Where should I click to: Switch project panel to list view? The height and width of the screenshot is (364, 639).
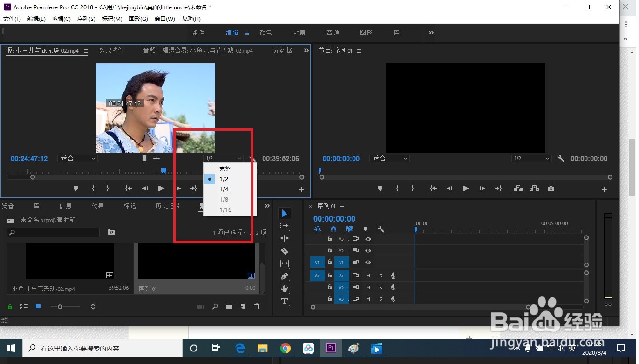[x=24, y=307]
